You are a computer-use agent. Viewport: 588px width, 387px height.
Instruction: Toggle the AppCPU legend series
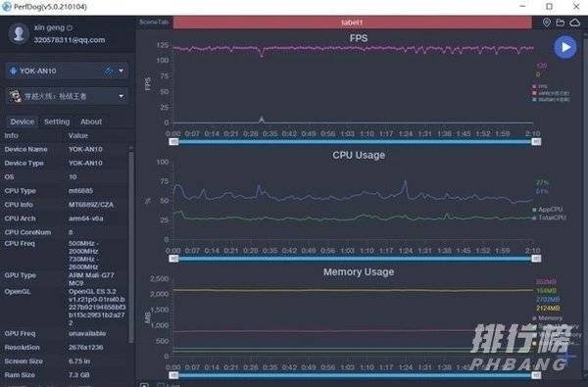[548, 210]
